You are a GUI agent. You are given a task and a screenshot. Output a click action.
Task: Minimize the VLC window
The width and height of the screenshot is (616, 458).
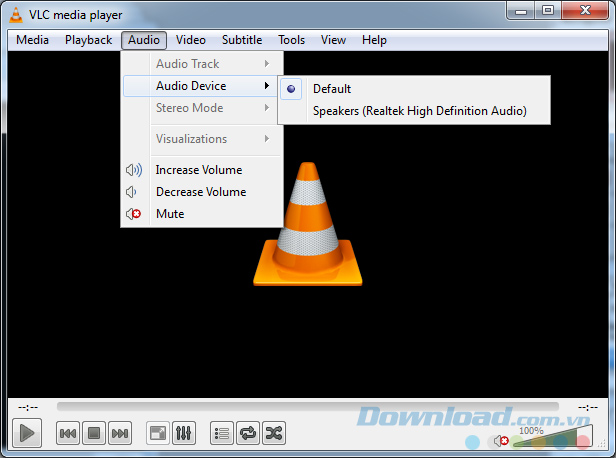pyautogui.click(x=521, y=10)
